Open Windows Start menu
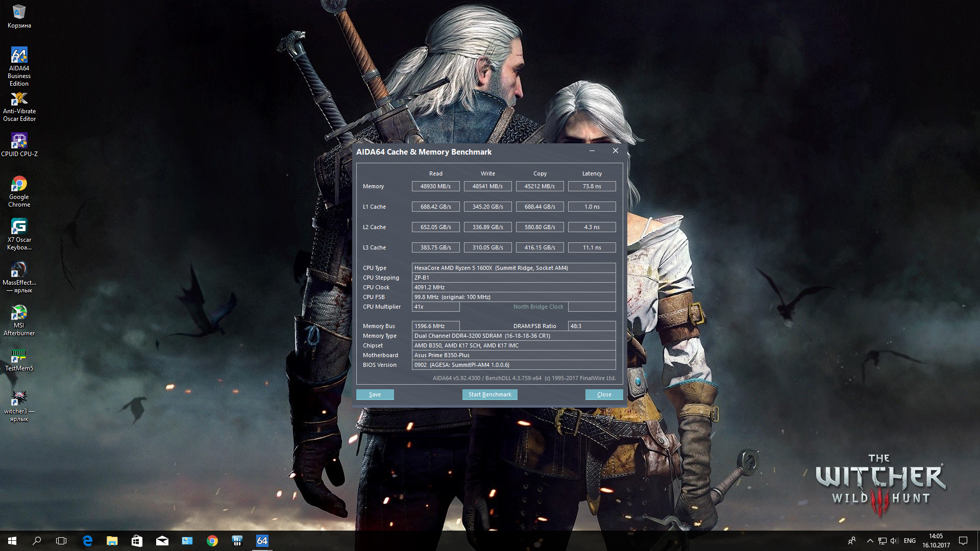Viewport: 980px width, 551px height. (12, 541)
